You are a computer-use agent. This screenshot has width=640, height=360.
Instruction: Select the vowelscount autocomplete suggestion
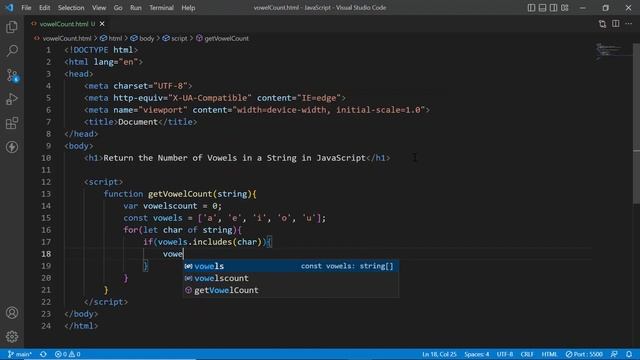291,278
